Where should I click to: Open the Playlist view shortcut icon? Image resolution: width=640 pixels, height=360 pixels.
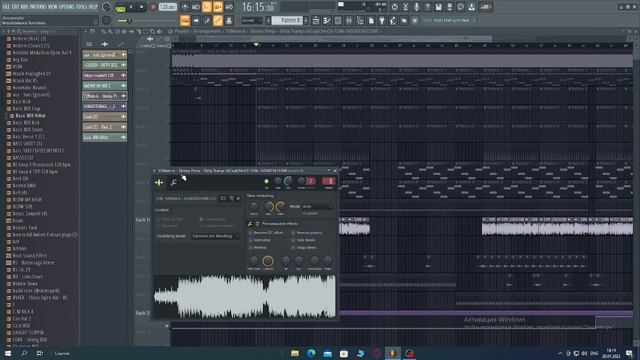pos(316,20)
